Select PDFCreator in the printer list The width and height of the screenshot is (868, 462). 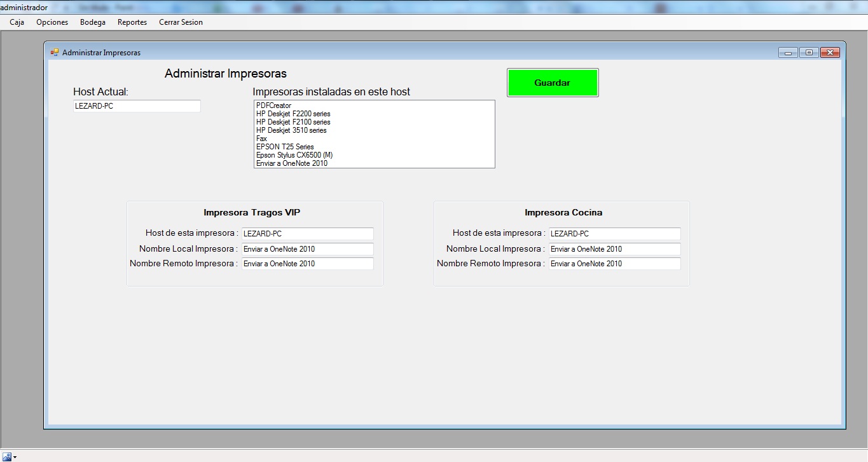click(x=374, y=105)
